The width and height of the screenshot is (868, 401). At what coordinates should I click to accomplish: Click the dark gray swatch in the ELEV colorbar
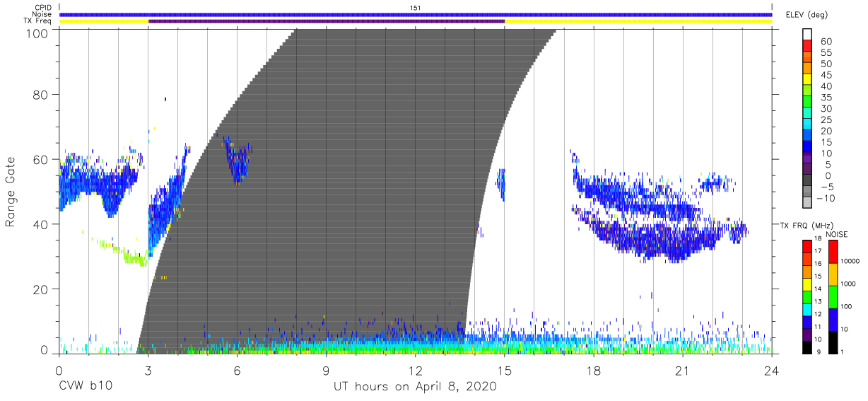tap(807, 178)
